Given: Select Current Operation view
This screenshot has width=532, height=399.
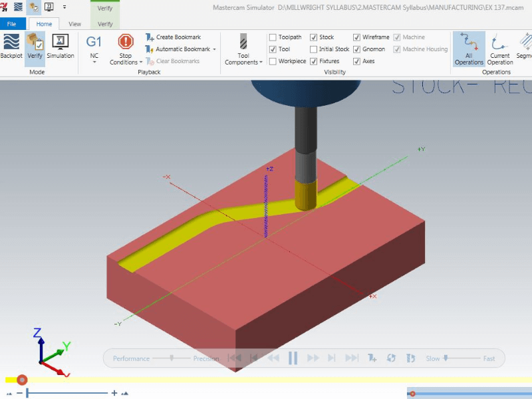Looking at the screenshot, I should tap(500, 49).
